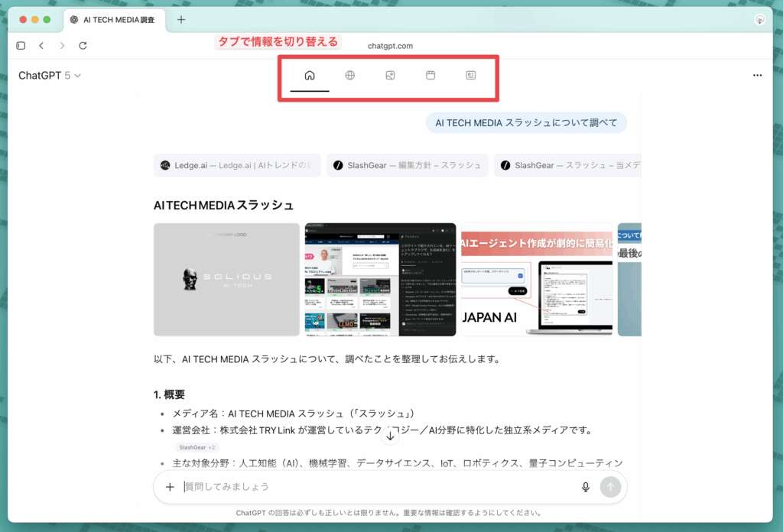
Task: Click the sidebar toggle icon near the back arrow
Action: [21, 45]
